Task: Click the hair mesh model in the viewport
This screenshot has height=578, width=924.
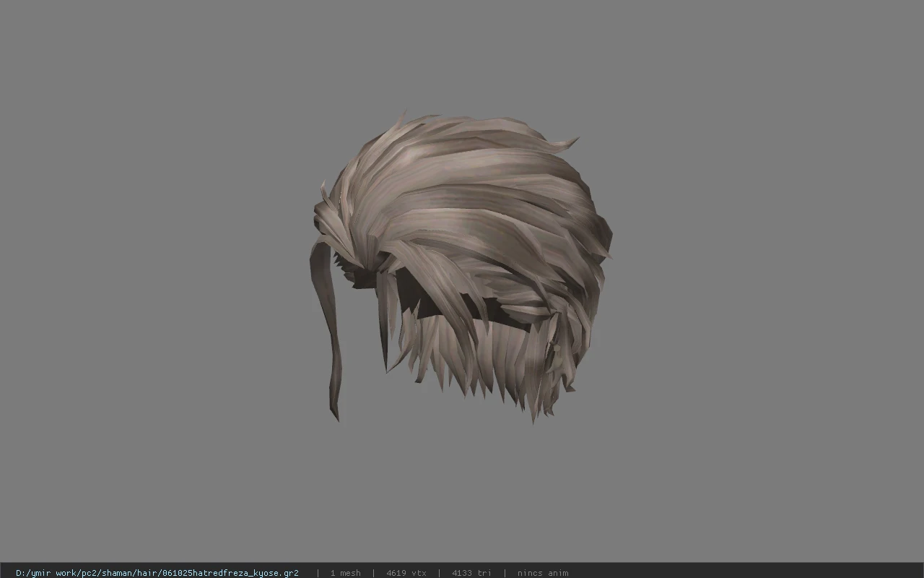Action: [462, 267]
